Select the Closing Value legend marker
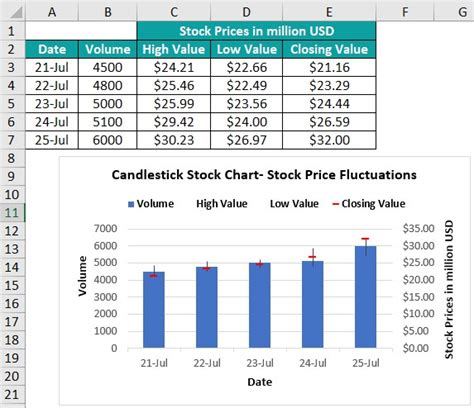The height and width of the screenshot is (408, 474). tap(336, 204)
